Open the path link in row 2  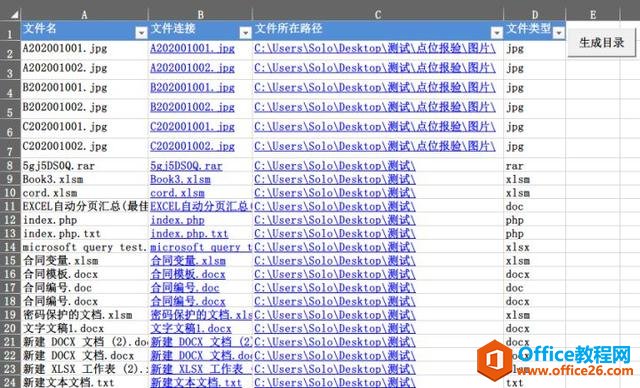[x=375, y=49]
